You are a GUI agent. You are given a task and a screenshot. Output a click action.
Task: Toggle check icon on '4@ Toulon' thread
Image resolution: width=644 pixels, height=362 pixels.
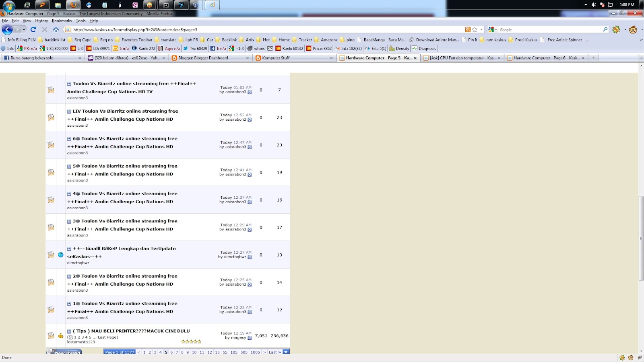pos(69,194)
